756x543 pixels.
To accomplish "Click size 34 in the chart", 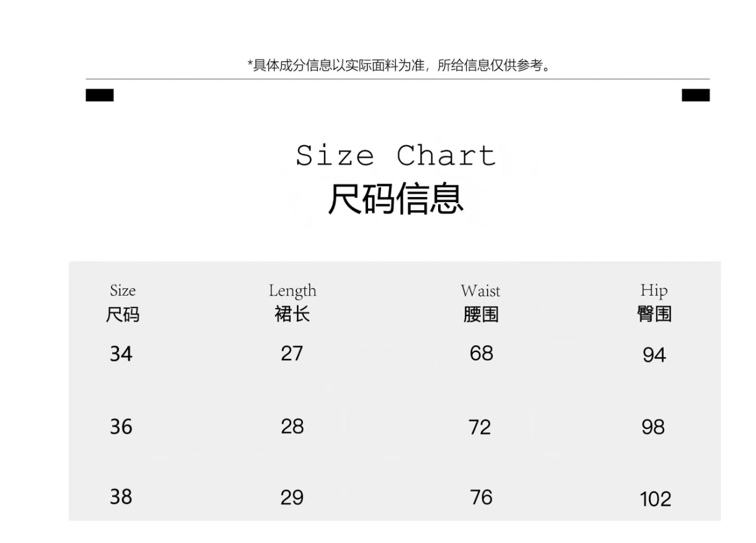I will coord(121,354).
